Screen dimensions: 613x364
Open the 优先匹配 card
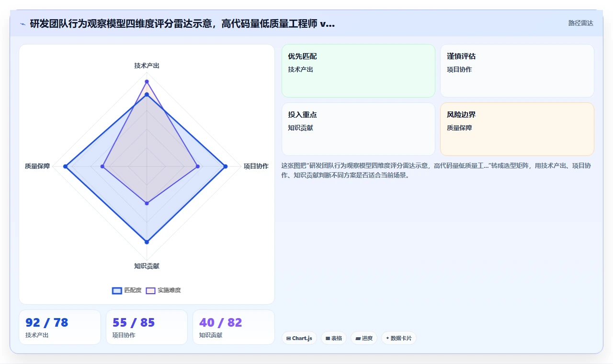point(358,71)
